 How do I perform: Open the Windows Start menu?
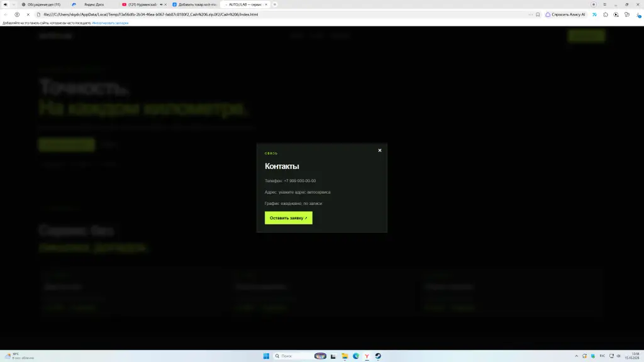click(266, 356)
